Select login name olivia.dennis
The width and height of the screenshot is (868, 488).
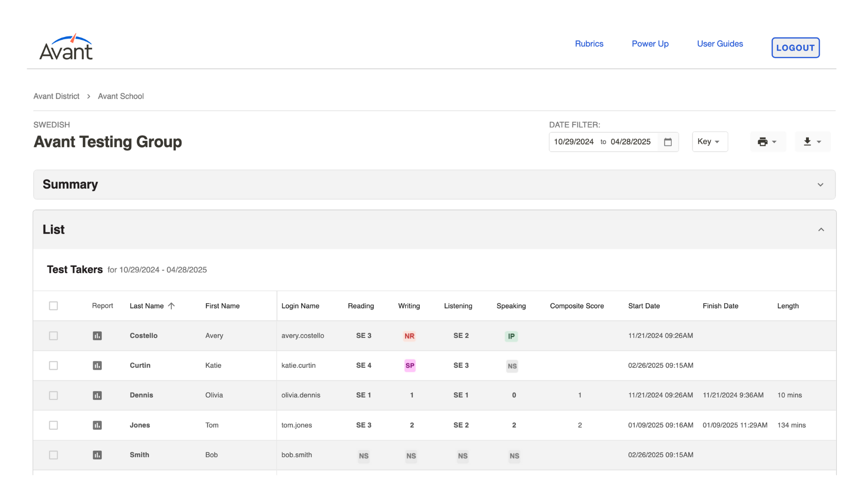pos(301,395)
